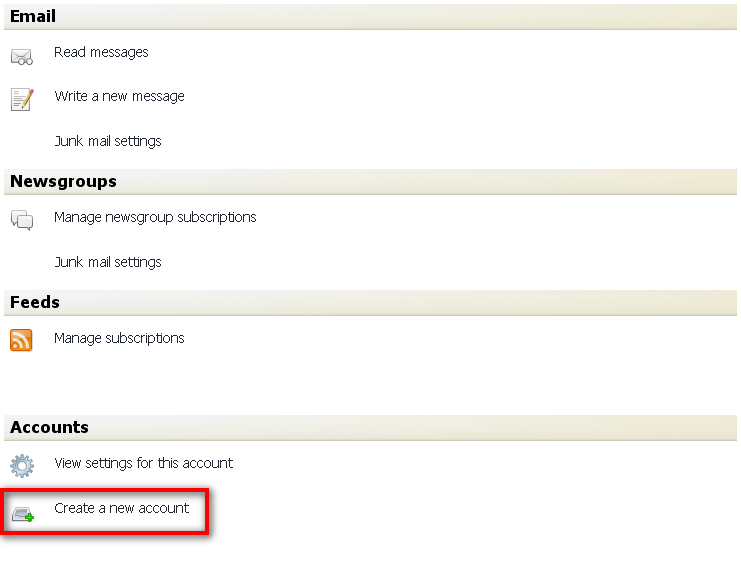Open Read messages
This screenshot has width=741, height=580.
(101, 52)
